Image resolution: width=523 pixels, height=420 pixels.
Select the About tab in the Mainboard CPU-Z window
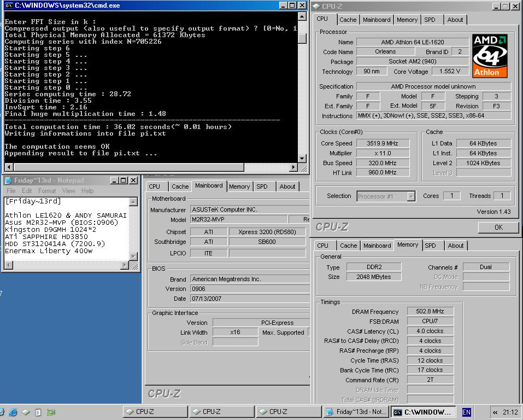[287, 186]
